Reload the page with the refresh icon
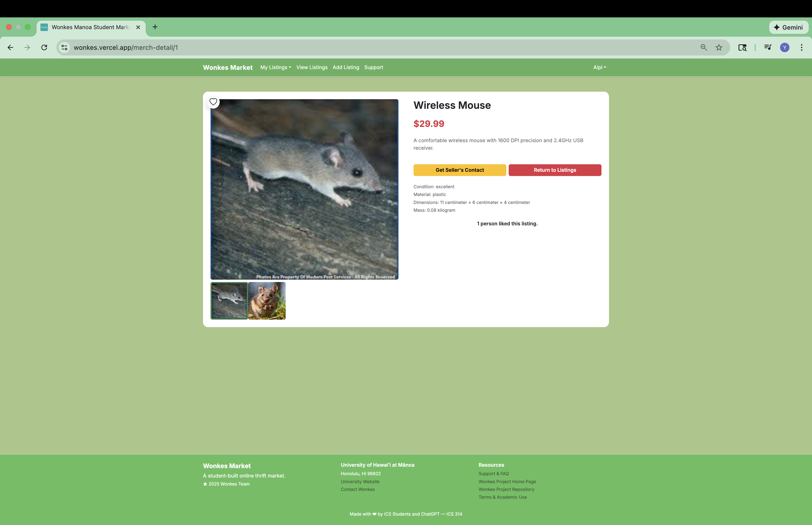The image size is (812, 525). (44, 47)
